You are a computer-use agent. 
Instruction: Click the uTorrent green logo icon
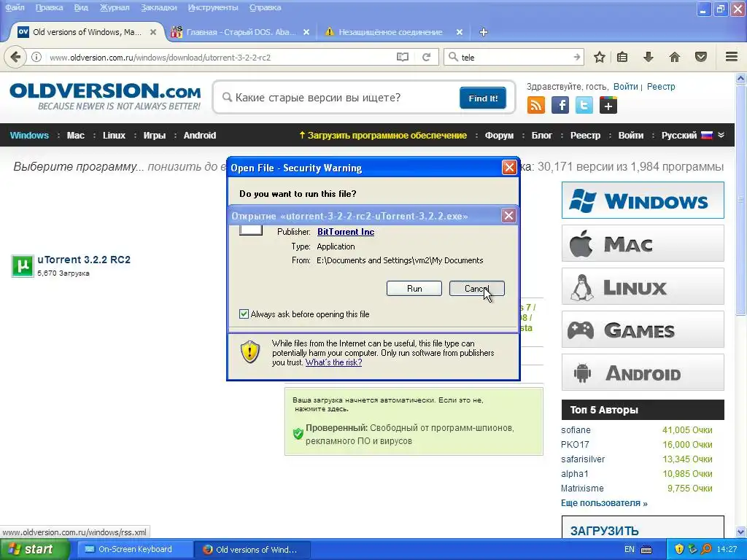(23, 265)
